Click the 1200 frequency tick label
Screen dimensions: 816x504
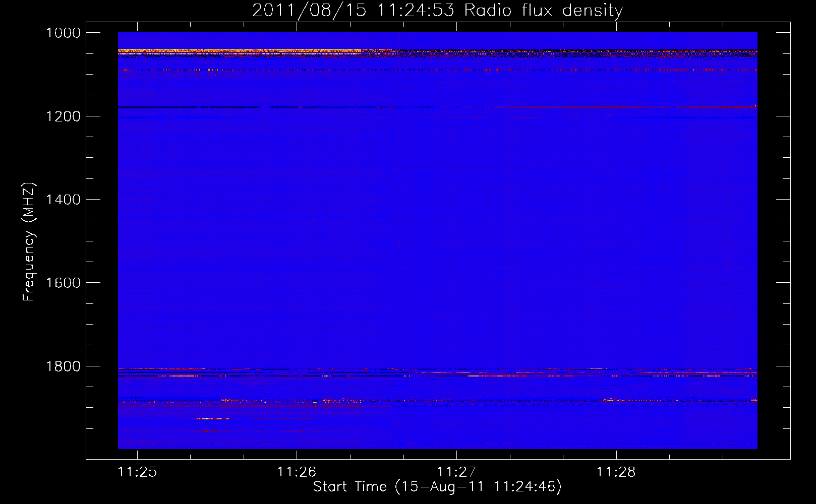coord(63,116)
